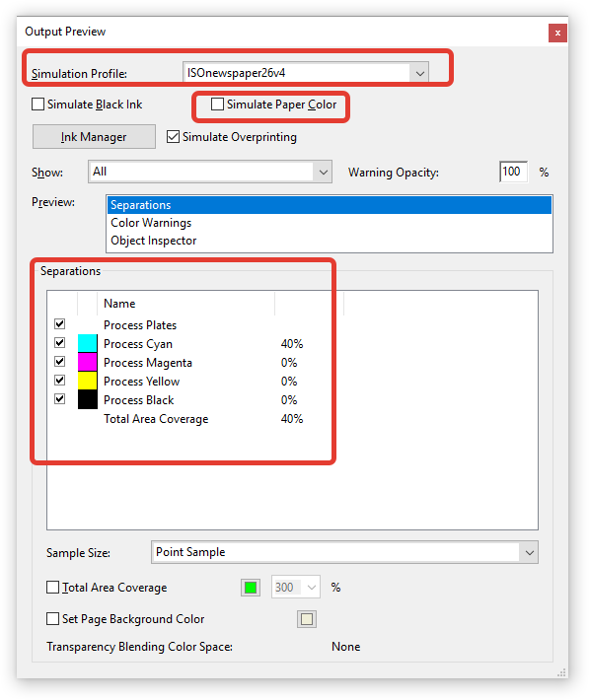Expand the Show dropdown set to All
The height and width of the screenshot is (700, 589).
(210, 172)
